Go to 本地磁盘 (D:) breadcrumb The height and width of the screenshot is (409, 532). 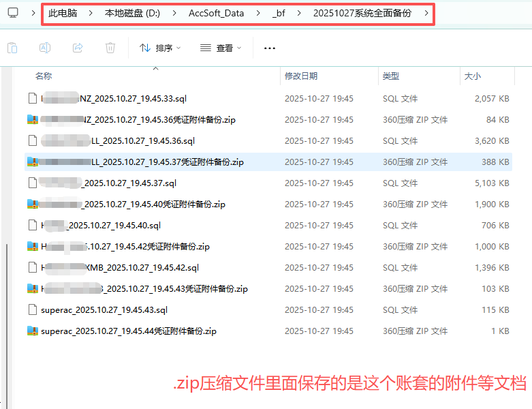tap(132, 13)
